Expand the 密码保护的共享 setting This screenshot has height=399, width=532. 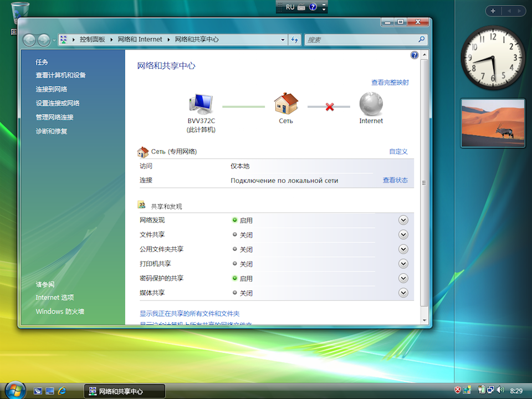click(403, 279)
